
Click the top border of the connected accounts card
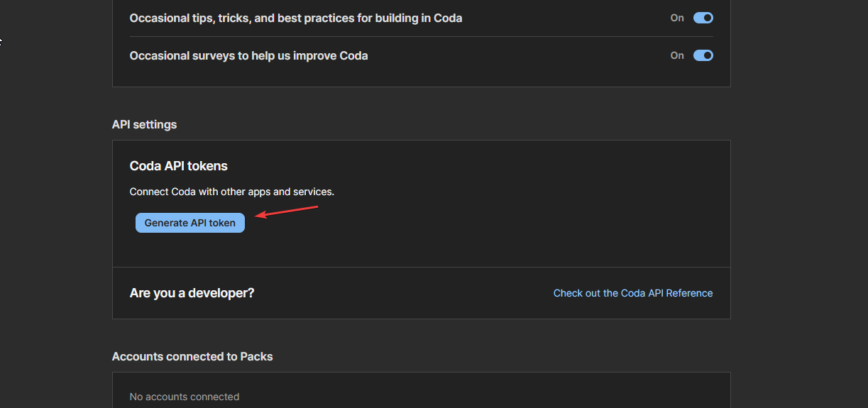pyautogui.click(x=421, y=373)
